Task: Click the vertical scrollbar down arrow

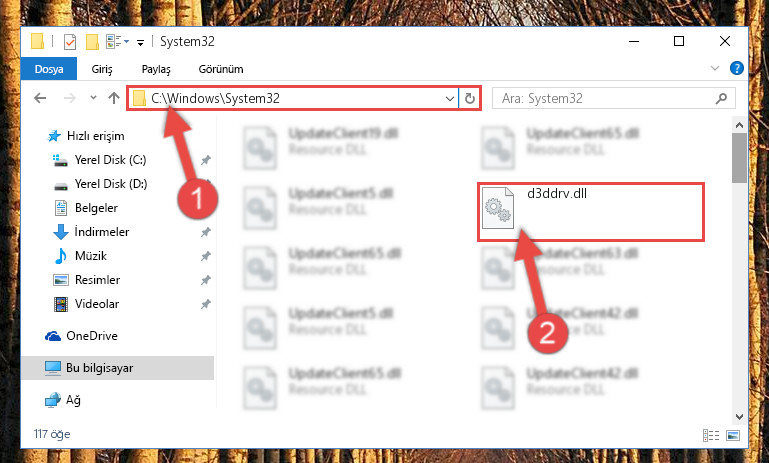Action: click(740, 417)
